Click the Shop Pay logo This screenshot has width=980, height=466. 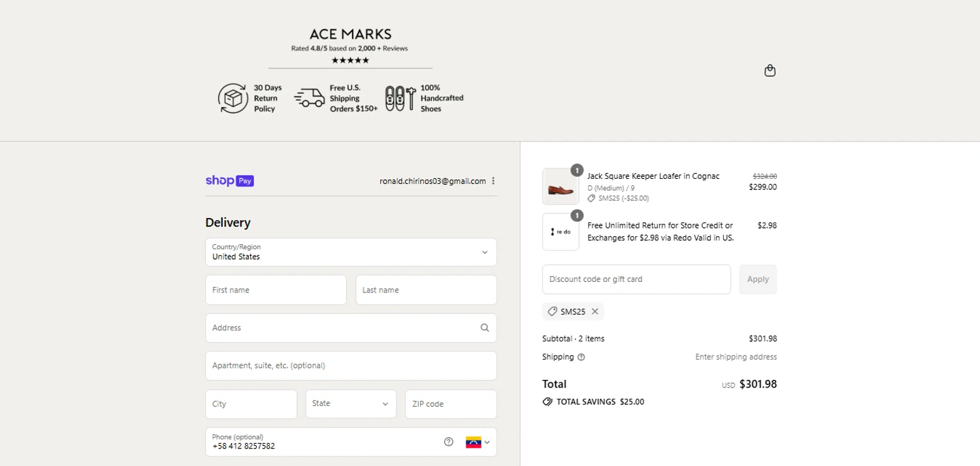click(229, 181)
